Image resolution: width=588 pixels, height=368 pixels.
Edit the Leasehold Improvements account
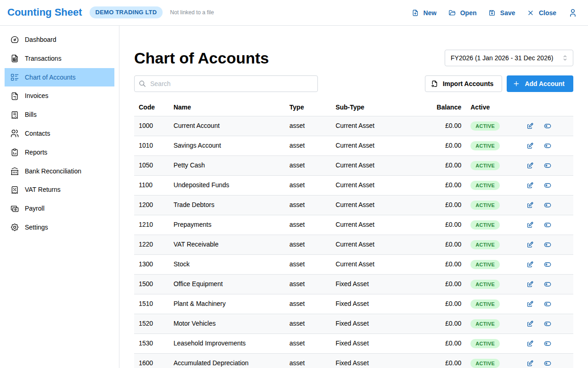(x=530, y=344)
